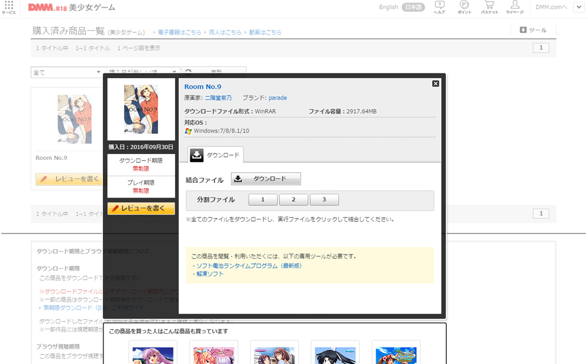
Task: Open the ポイント points icon
Action: (x=464, y=7)
